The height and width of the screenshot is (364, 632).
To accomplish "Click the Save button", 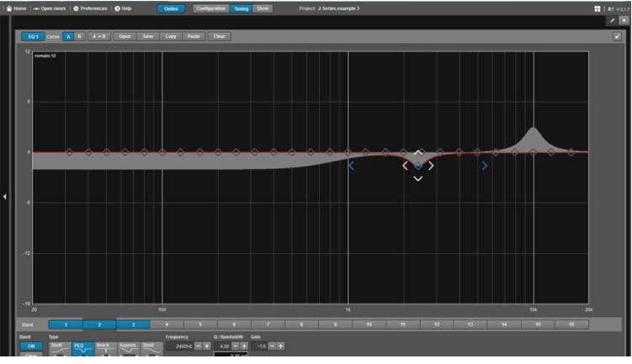I will pos(148,36).
